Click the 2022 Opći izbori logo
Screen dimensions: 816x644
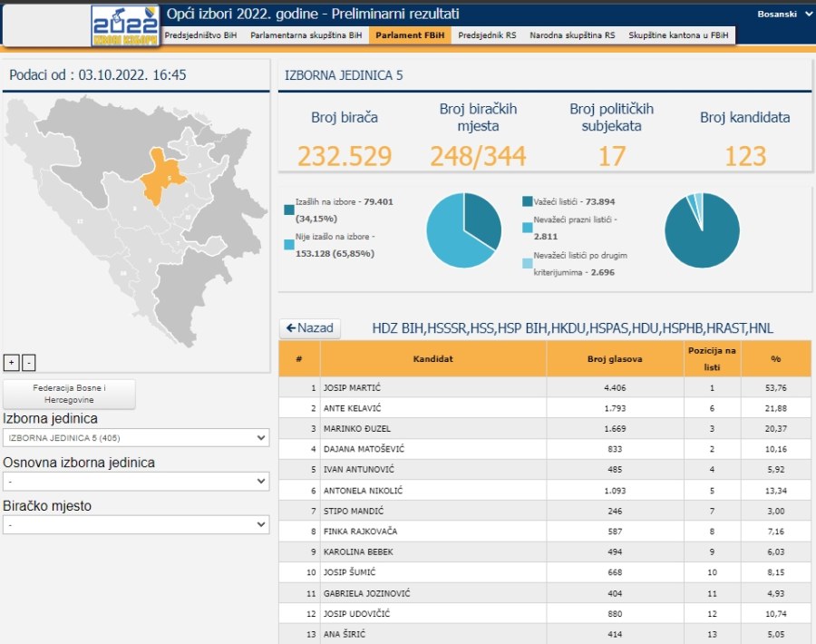pos(125,25)
